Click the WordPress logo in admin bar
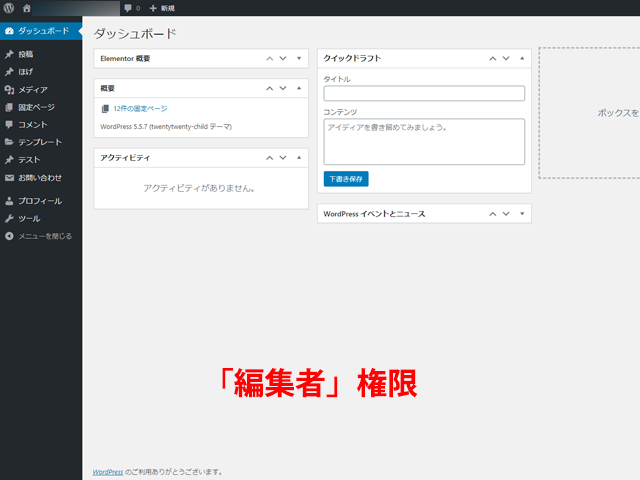The width and height of the screenshot is (640, 480). coord(9,8)
